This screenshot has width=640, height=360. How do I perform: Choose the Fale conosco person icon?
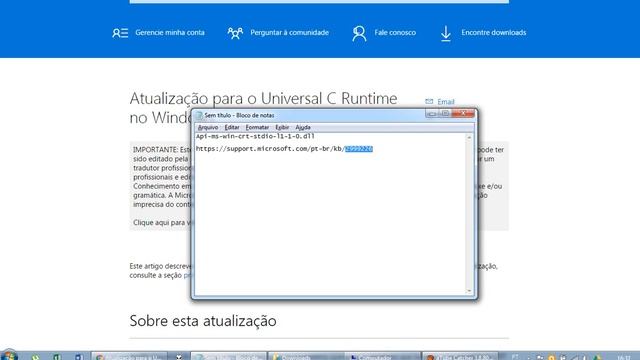359,33
